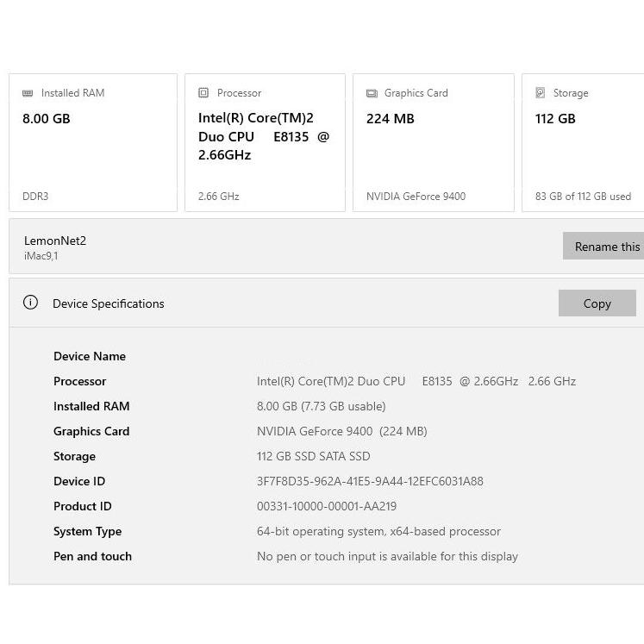Click the Intel Core2 Duo E8135 card heading
The height and width of the screenshot is (644, 644).
coord(264,136)
